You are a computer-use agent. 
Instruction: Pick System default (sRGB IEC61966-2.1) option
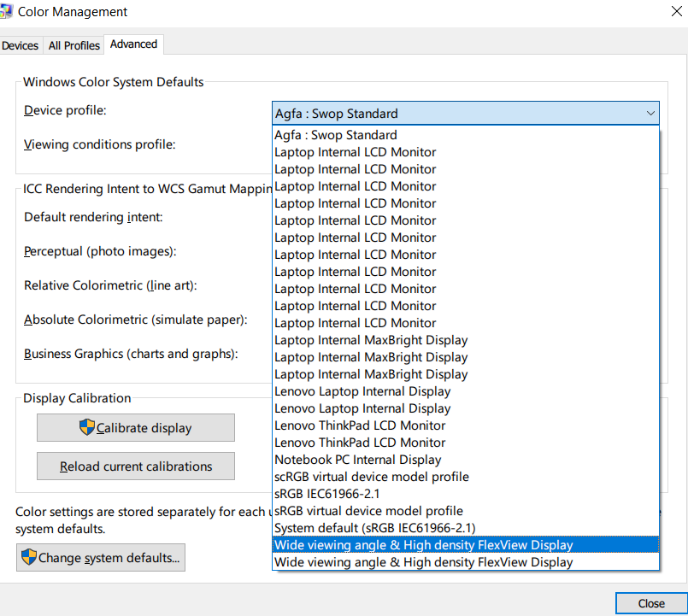point(466,528)
